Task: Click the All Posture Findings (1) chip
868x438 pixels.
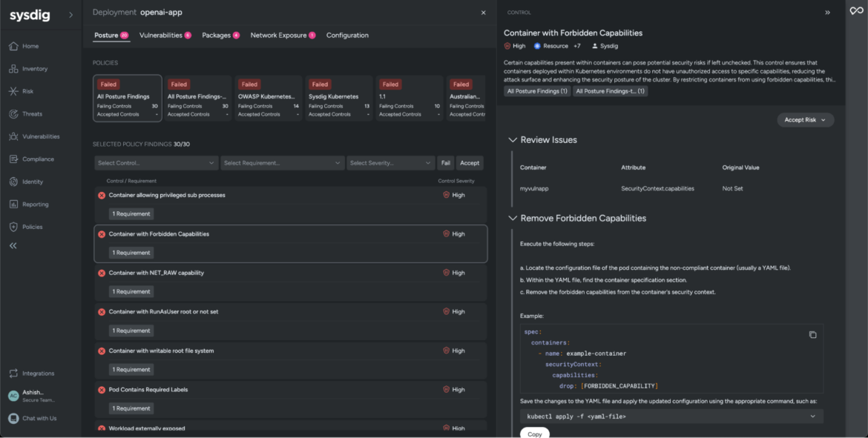Action: coord(537,91)
